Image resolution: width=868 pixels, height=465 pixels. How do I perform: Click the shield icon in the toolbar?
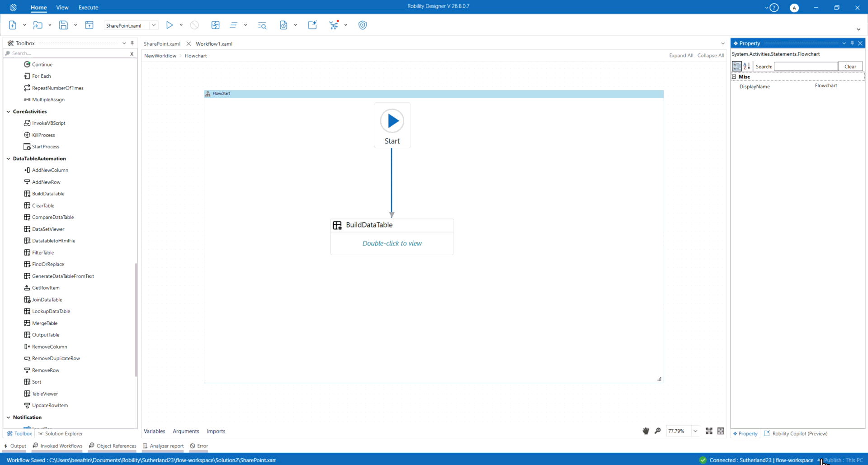pyautogui.click(x=363, y=25)
